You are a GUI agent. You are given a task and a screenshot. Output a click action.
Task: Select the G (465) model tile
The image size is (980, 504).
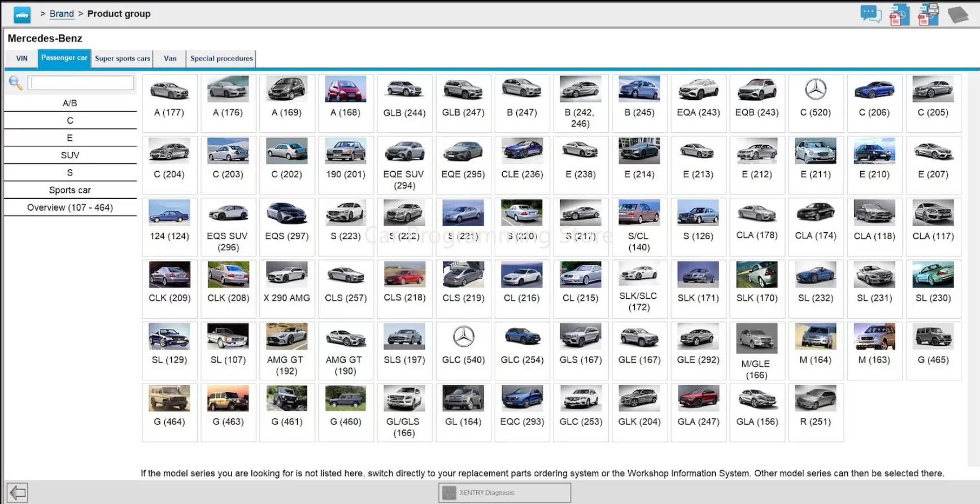(x=933, y=351)
